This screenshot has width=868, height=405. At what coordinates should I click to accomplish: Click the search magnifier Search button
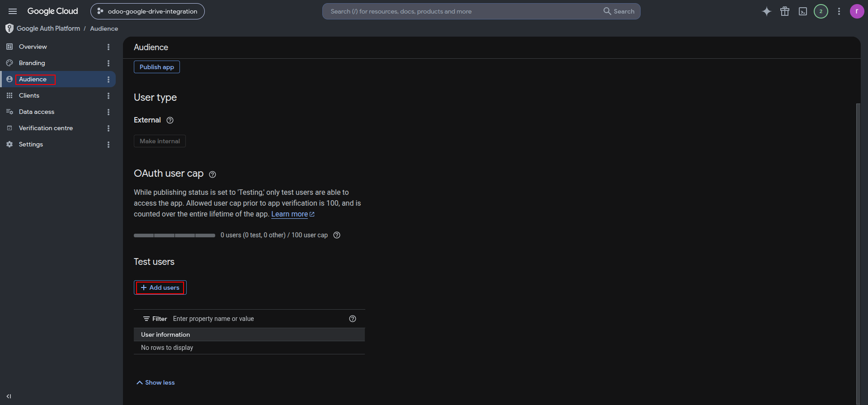click(x=619, y=11)
